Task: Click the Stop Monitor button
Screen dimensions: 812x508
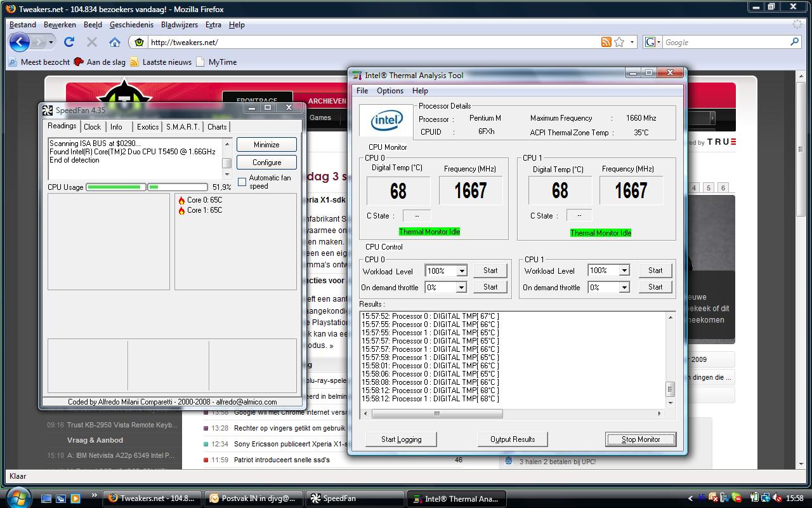Action: (x=640, y=439)
